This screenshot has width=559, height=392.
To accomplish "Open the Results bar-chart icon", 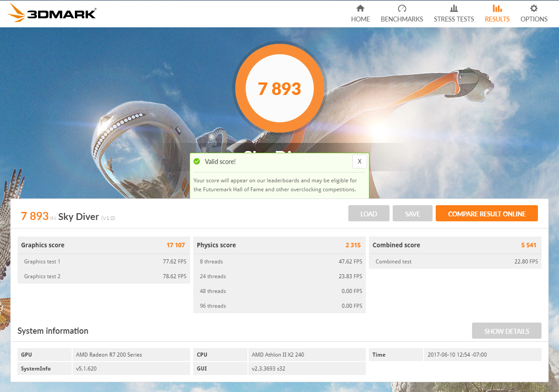I will [497, 9].
